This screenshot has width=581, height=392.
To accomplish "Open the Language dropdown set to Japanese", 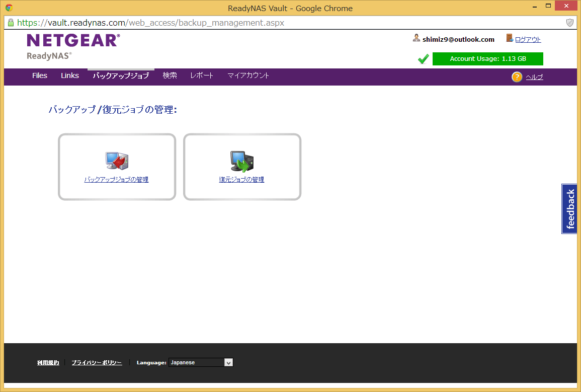I will (x=201, y=362).
